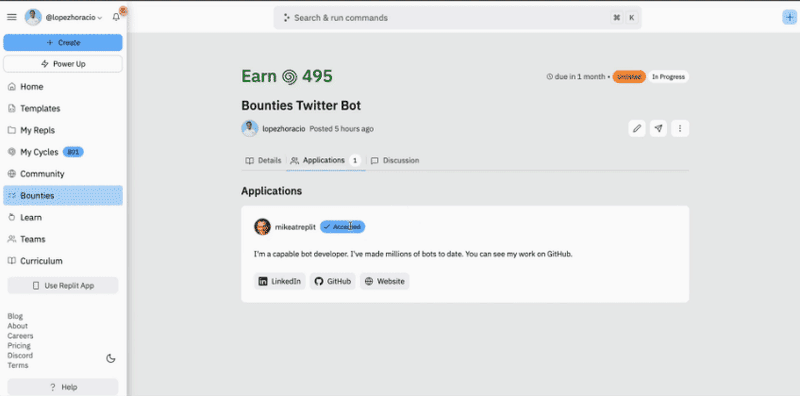
Task: Click the share paper-plane icon button
Action: [659, 129]
